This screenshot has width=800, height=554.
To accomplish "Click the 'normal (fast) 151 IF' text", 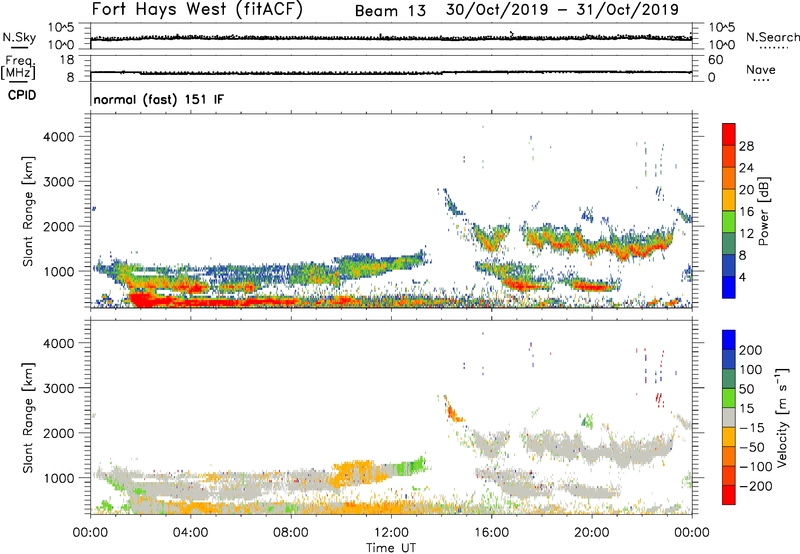I will click(x=158, y=99).
